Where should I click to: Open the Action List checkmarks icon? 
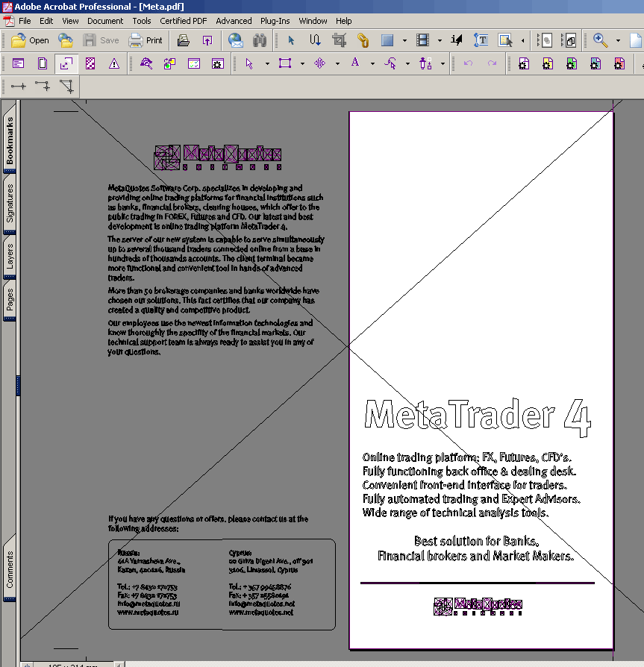194,64
